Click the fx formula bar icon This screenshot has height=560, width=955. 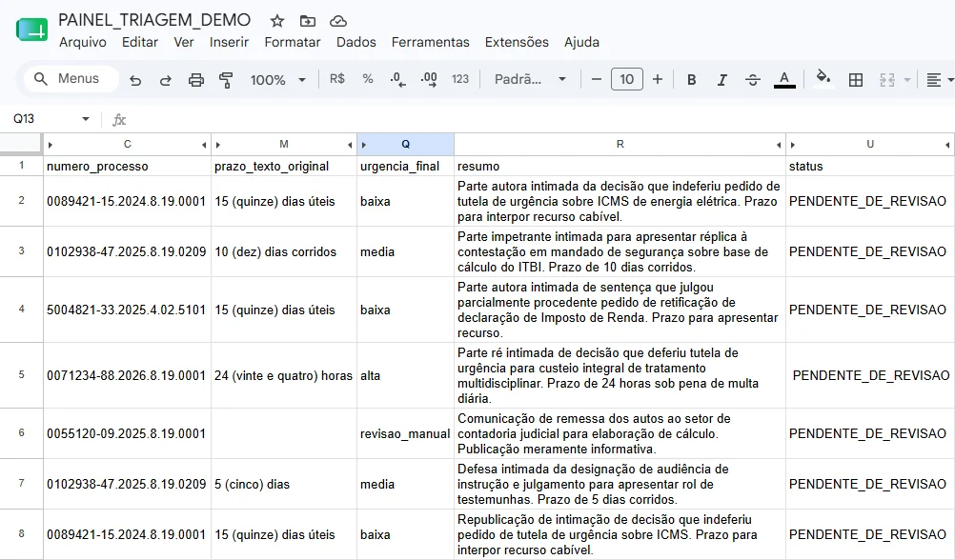pyautogui.click(x=119, y=119)
